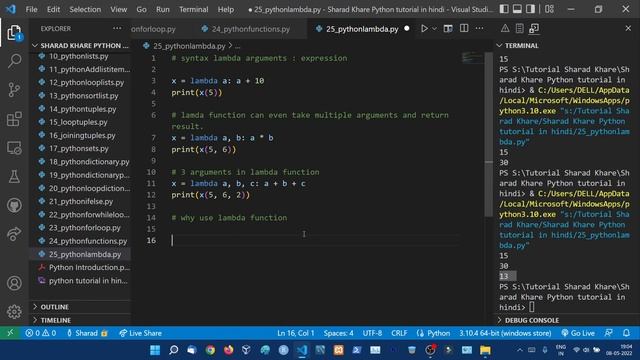Open the Search view in activity bar

14,61
